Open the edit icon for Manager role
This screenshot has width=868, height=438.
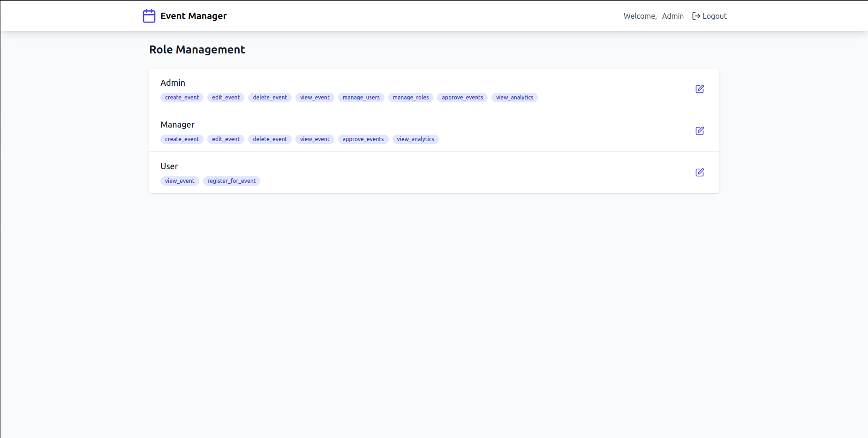[700, 131]
